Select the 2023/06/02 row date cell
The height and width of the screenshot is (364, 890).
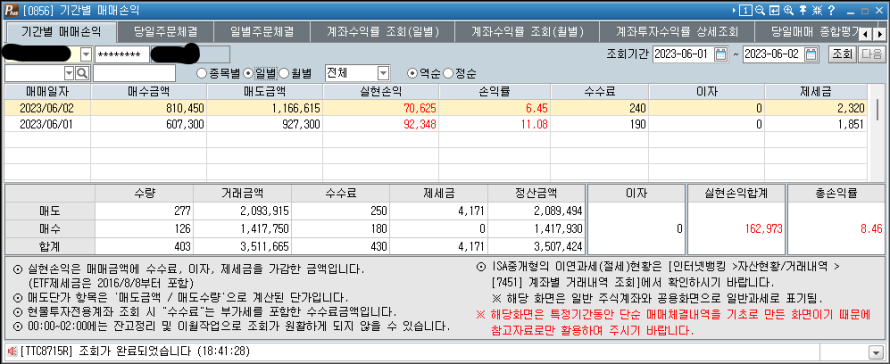[48, 108]
